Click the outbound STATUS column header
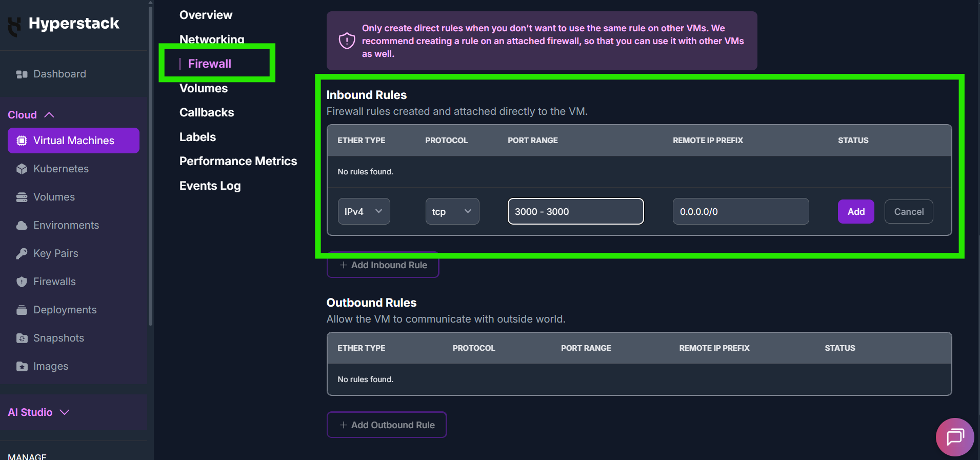The height and width of the screenshot is (460, 980). [x=839, y=348]
